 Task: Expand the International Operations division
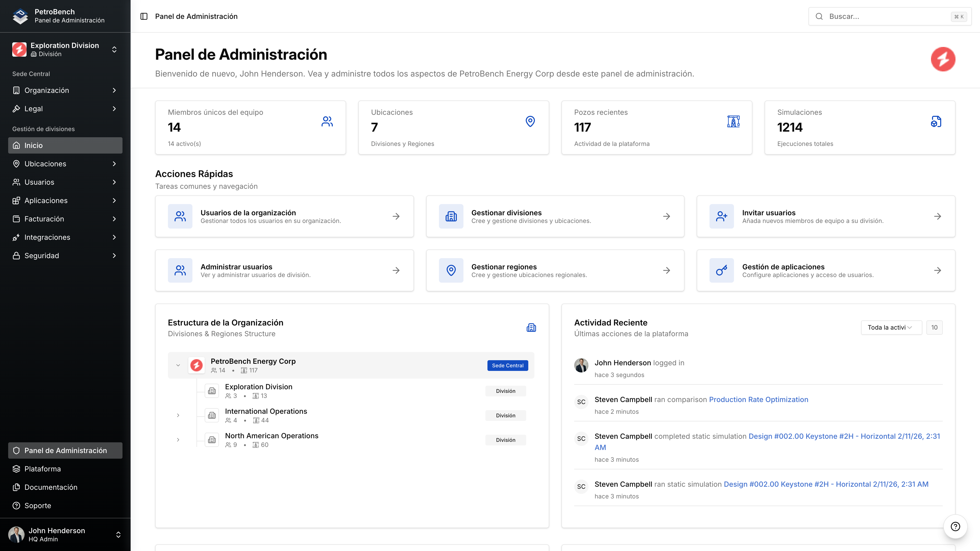(x=178, y=415)
